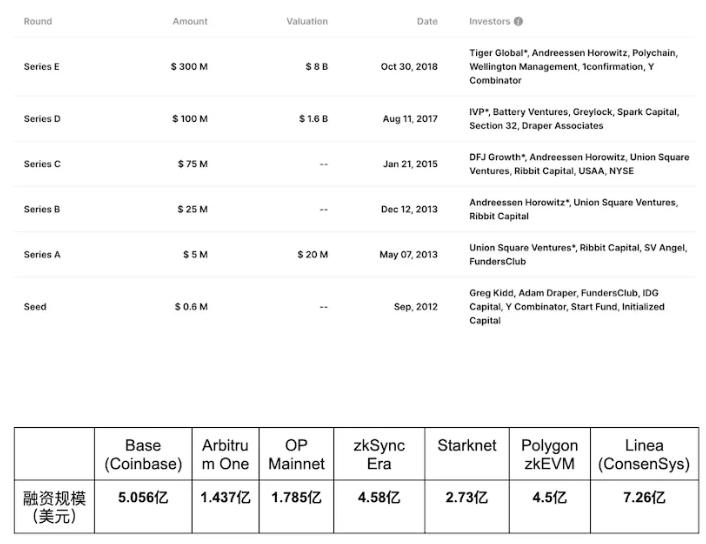Click the Sep, 2012 date
This screenshot has width=706, height=544.
click(416, 307)
